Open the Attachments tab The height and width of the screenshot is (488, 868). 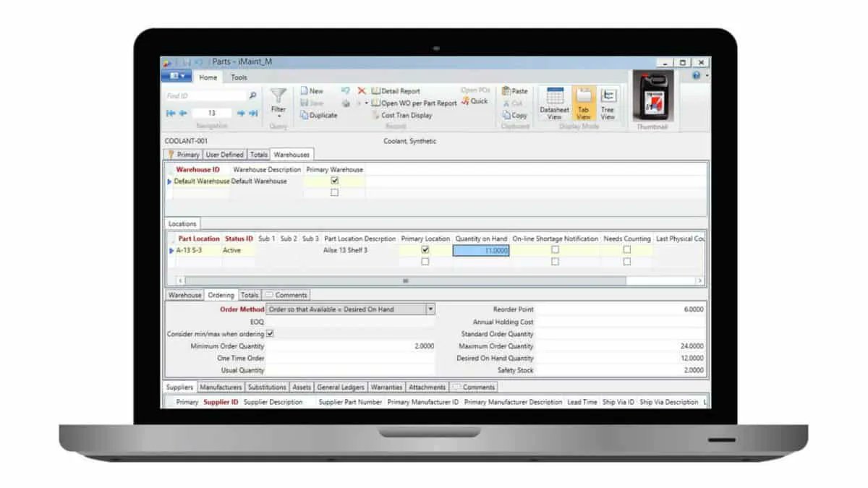[427, 388]
